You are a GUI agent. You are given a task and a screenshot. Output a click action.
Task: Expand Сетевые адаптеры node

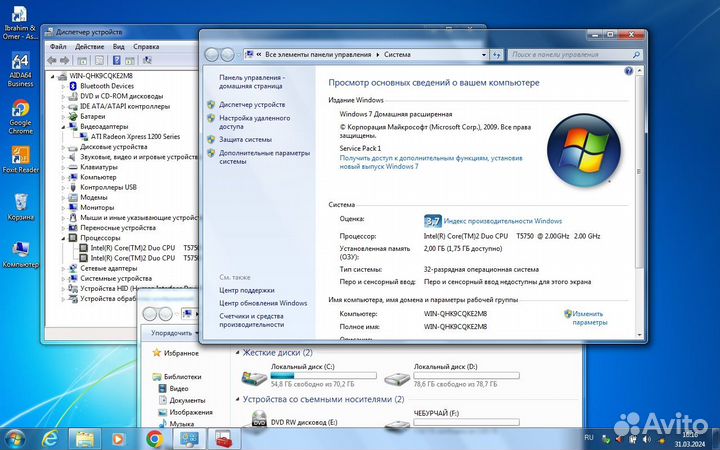63,268
